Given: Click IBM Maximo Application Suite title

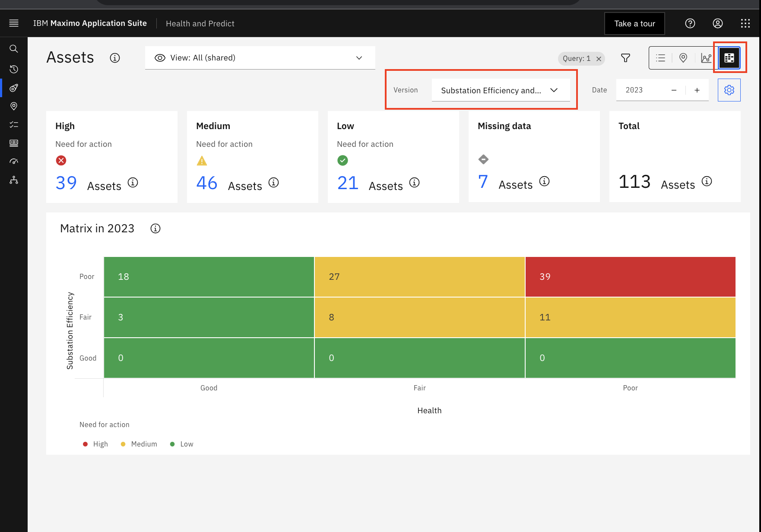Looking at the screenshot, I should pyautogui.click(x=90, y=23).
